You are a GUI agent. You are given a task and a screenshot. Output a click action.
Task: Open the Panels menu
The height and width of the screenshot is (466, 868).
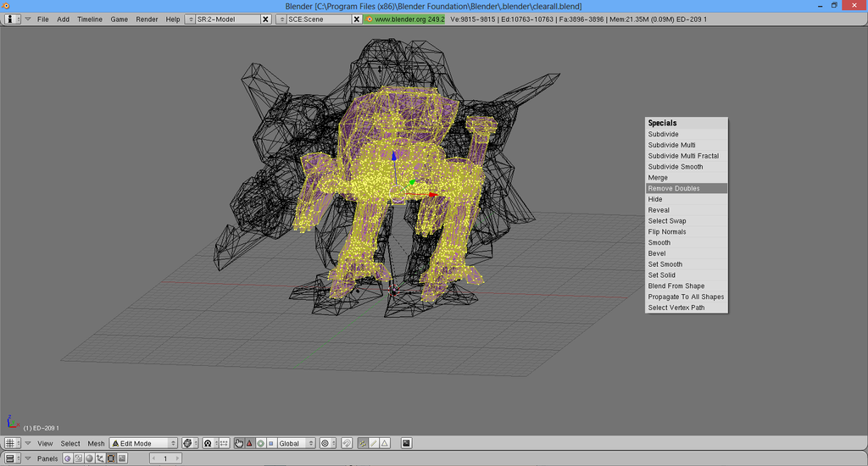pyautogui.click(x=47, y=458)
